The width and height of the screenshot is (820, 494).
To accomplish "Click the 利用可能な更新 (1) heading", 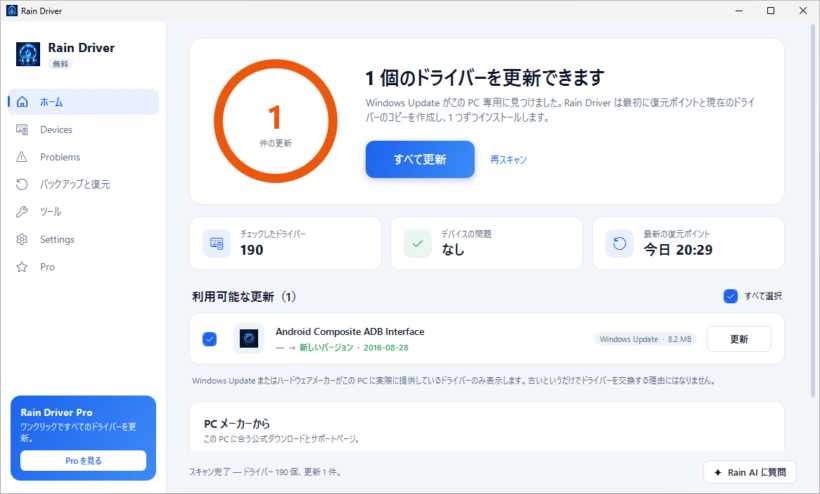I will pyautogui.click(x=244, y=297).
